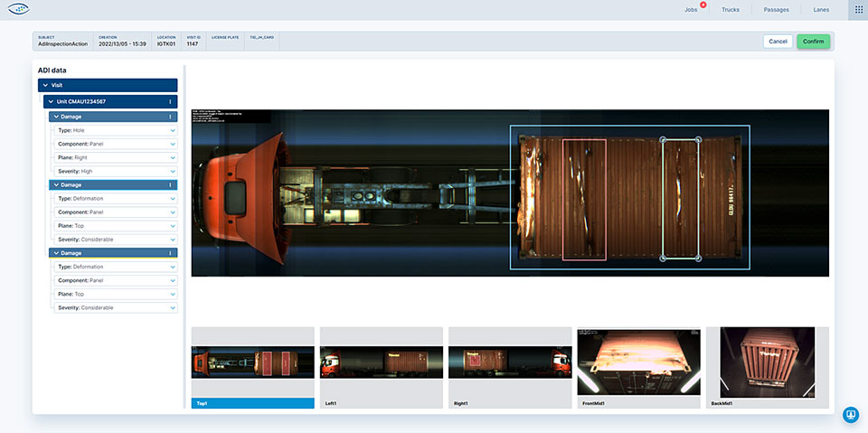Click the eye logo in header
The width and height of the screenshot is (868, 433).
click(x=17, y=10)
